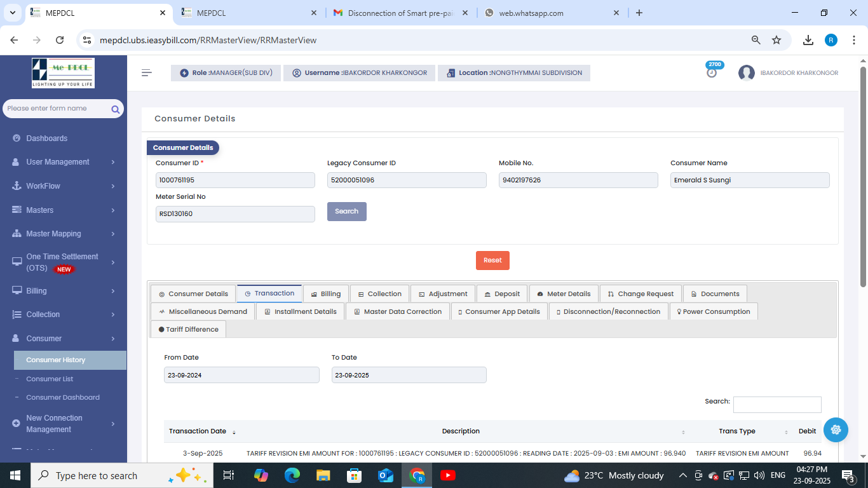Open the Adjustment tab
The width and height of the screenshot is (868, 488).
coord(443,294)
